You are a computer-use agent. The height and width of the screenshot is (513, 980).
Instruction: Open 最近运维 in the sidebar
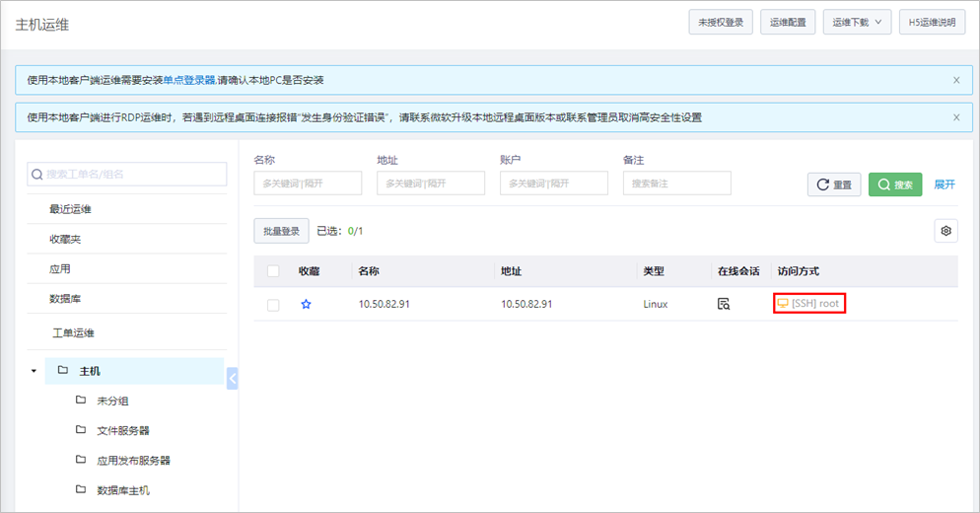pos(70,209)
